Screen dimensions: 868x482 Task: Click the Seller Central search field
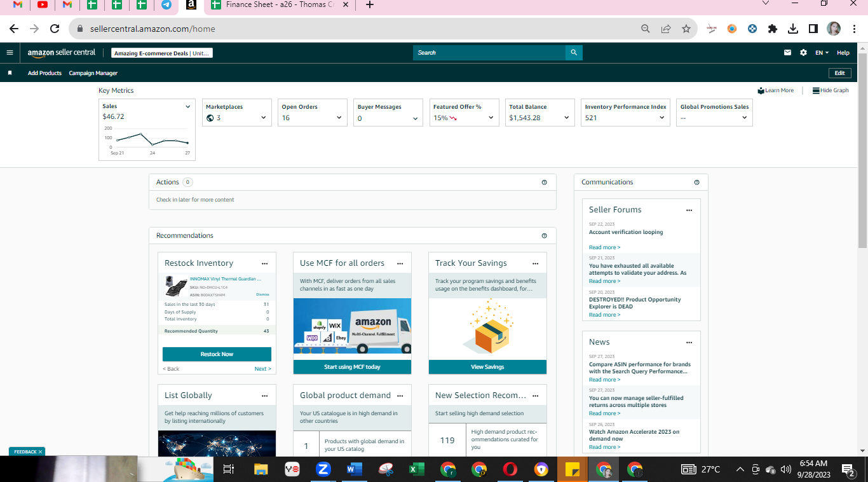click(x=489, y=53)
